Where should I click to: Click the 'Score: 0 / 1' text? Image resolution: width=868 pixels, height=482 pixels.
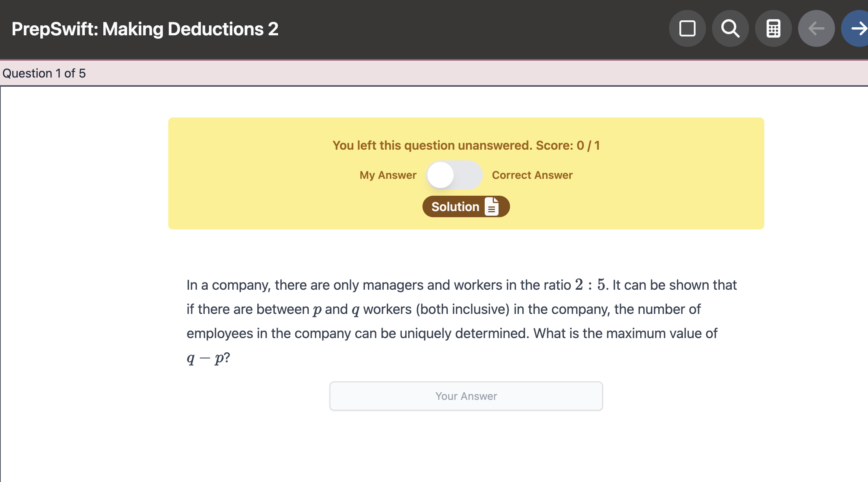coord(568,145)
